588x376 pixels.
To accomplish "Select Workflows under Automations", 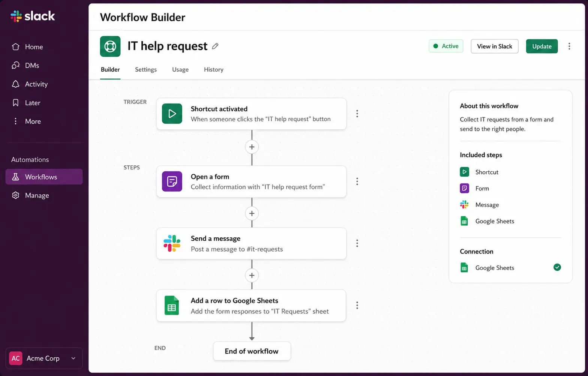I will (x=44, y=177).
